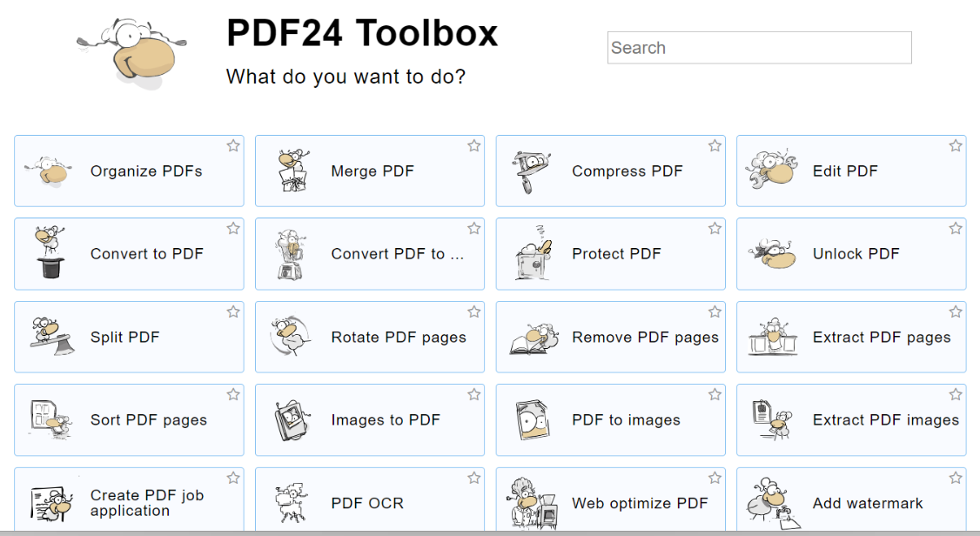Open the Merge PDF tool label
The width and height of the screenshot is (980, 536).
coord(373,171)
